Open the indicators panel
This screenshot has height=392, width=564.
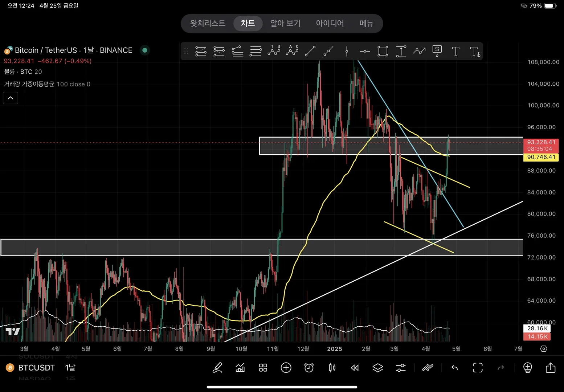click(x=240, y=368)
